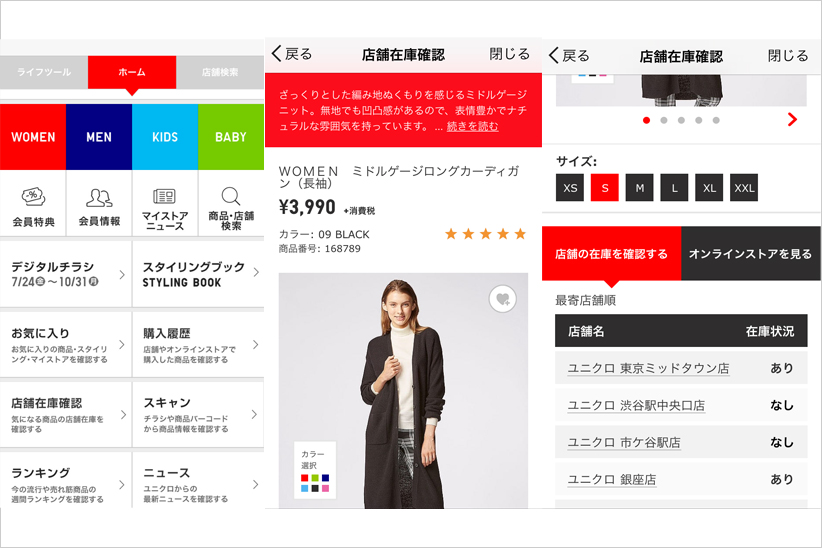Expand the デジタルチラシ chevron

122,274
